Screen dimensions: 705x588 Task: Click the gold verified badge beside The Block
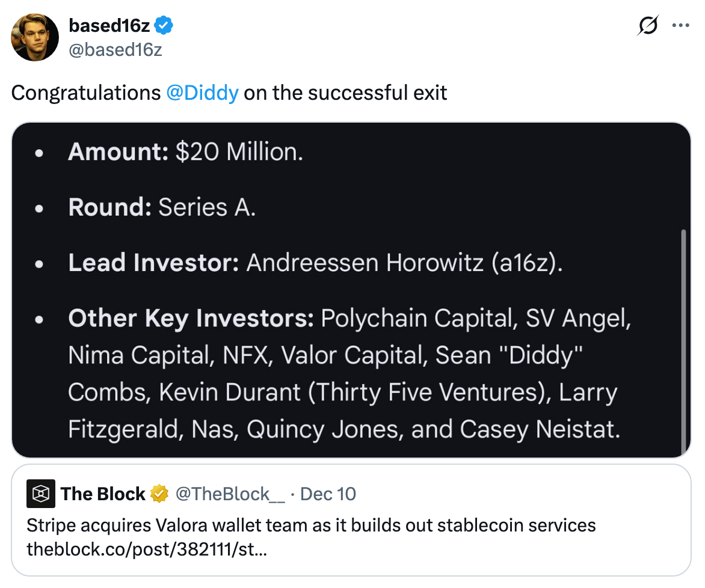(x=159, y=494)
